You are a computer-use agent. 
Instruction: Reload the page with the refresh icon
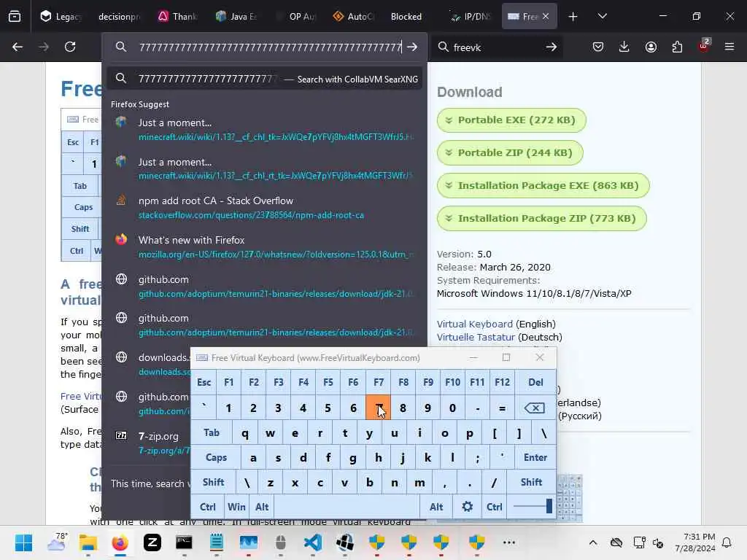tap(70, 47)
